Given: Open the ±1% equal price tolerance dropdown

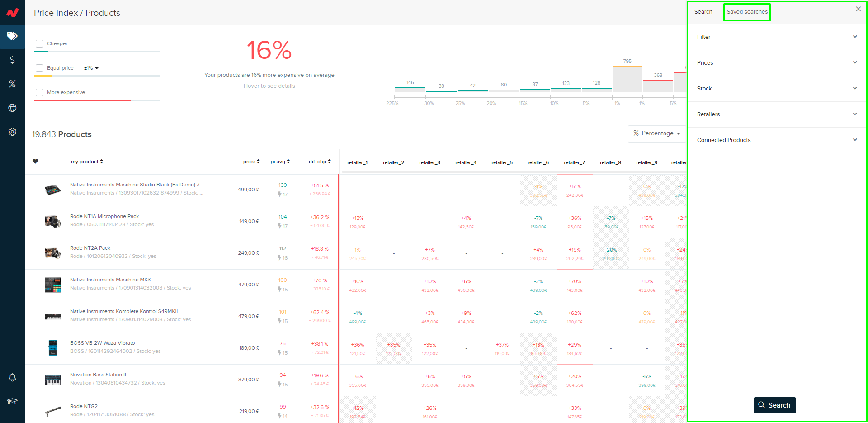Looking at the screenshot, I should [x=91, y=68].
